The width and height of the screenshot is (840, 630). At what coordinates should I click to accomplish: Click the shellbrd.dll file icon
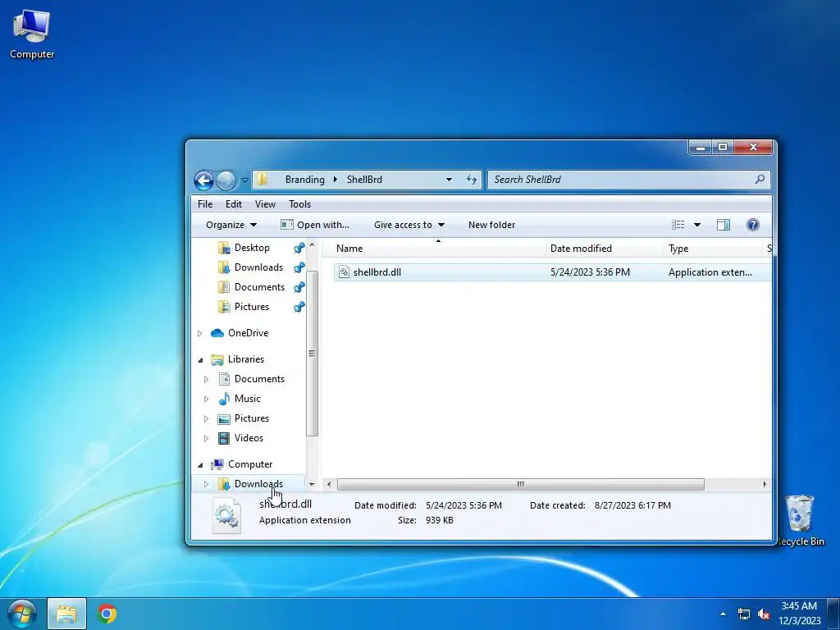click(344, 272)
